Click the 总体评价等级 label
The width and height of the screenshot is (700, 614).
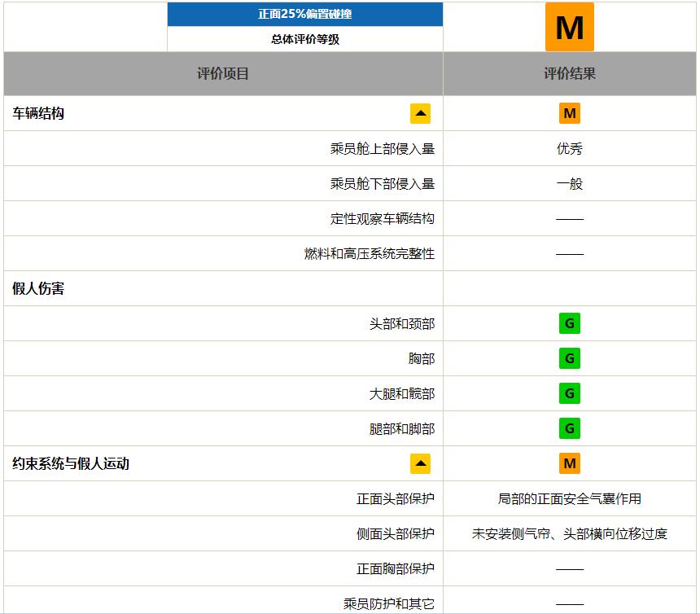point(305,39)
